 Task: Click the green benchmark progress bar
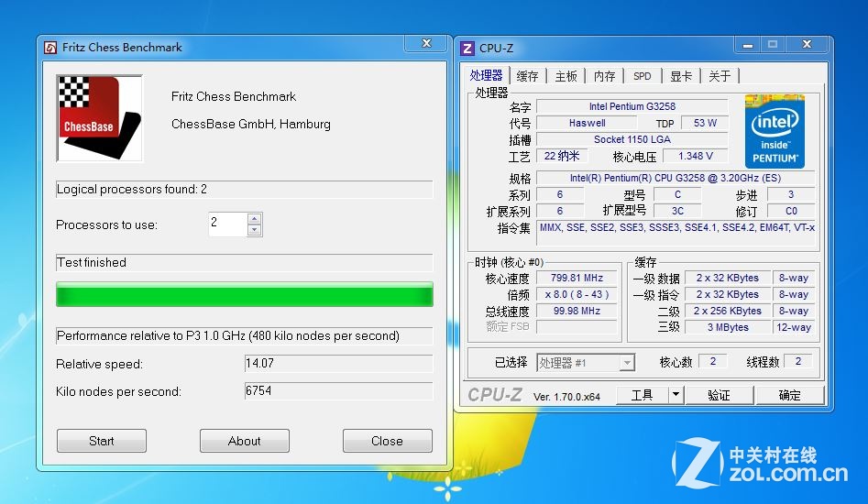pyautogui.click(x=244, y=294)
